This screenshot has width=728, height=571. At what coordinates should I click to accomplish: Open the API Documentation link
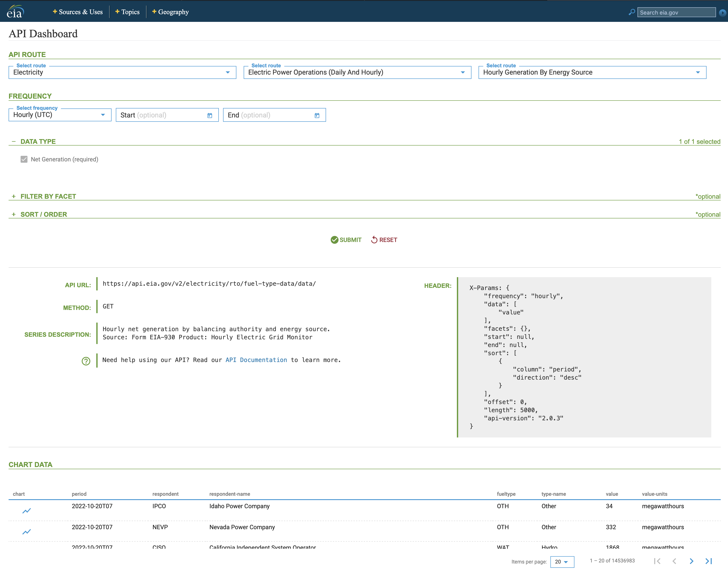(256, 360)
